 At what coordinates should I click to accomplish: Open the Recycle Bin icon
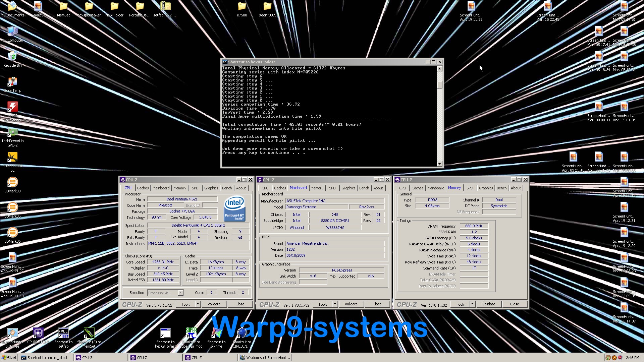[x=12, y=59]
